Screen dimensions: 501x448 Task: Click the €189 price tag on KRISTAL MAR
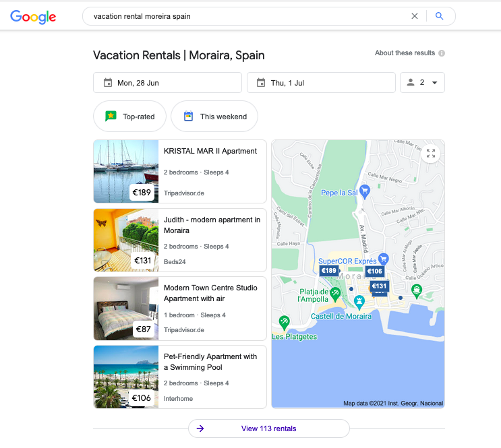[142, 192]
